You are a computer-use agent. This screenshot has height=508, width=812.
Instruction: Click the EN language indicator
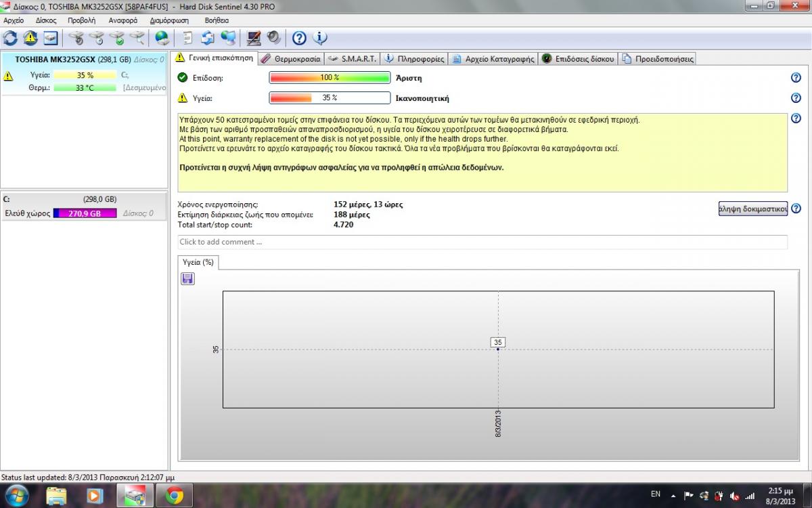pyautogui.click(x=656, y=494)
